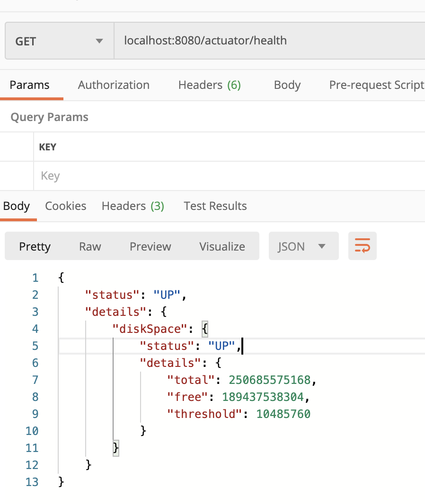Viewport: 425px width, 504px height.
Task: Open the Visualize view
Action: click(x=222, y=246)
